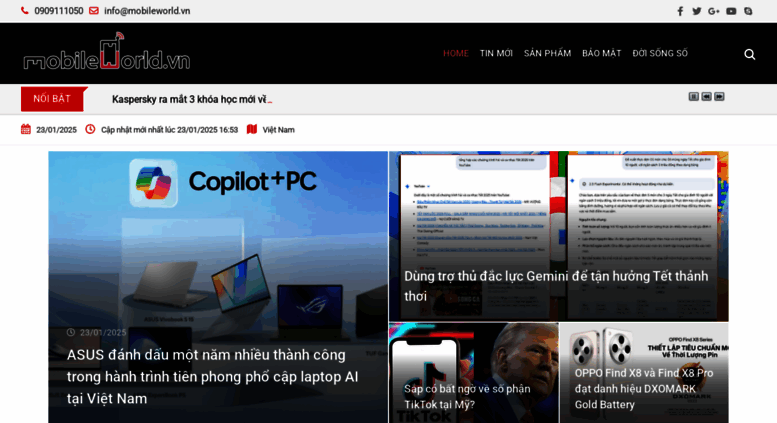Call phone number 0909111050
Screen dimensions: 777x423
pos(59,11)
